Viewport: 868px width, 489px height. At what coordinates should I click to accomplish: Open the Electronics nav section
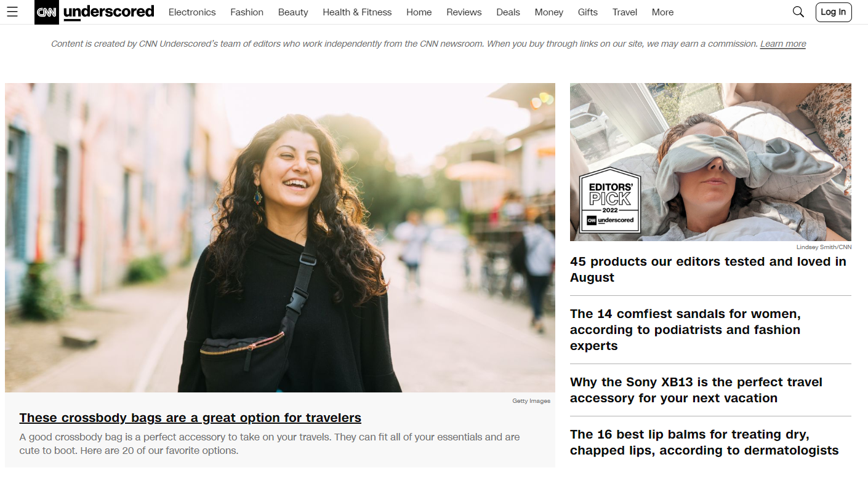click(x=192, y=12)
